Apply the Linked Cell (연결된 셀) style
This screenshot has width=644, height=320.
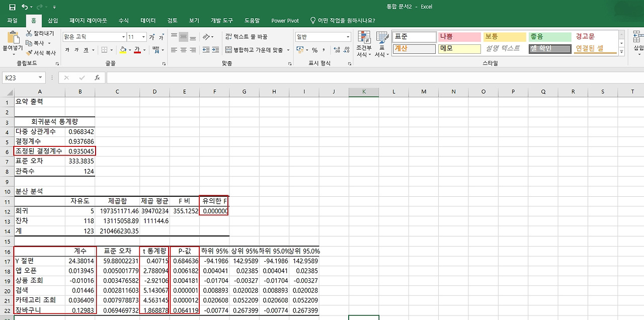tap(595, 49)
